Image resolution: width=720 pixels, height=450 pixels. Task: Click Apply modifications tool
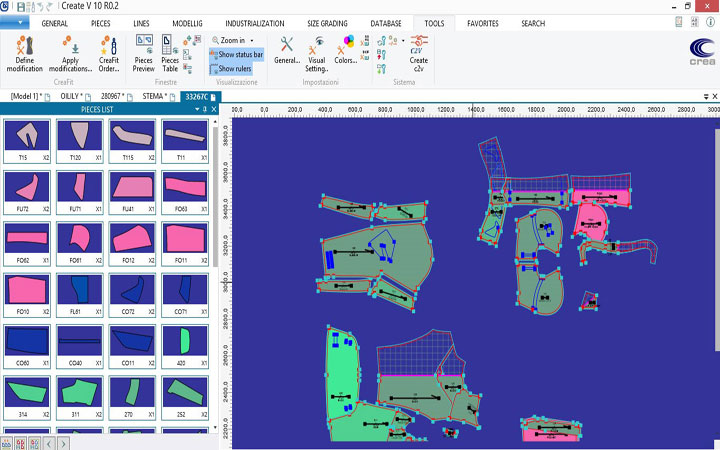point(70,50)
